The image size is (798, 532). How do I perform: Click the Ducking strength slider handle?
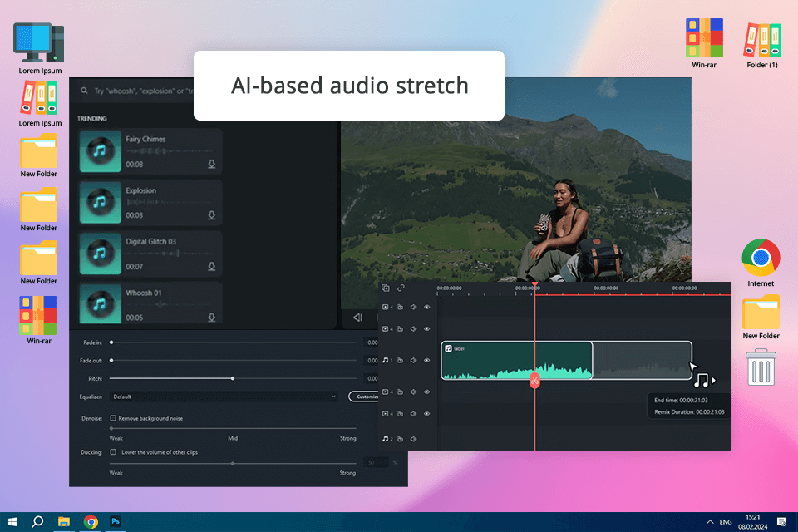tap(233, 463)
